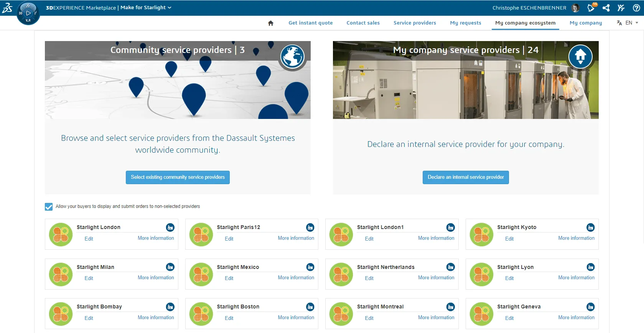The width and height of the screenshot is (644, 333).
Task: Edit Starlight Lyon provider
Action: coord(509,279)
